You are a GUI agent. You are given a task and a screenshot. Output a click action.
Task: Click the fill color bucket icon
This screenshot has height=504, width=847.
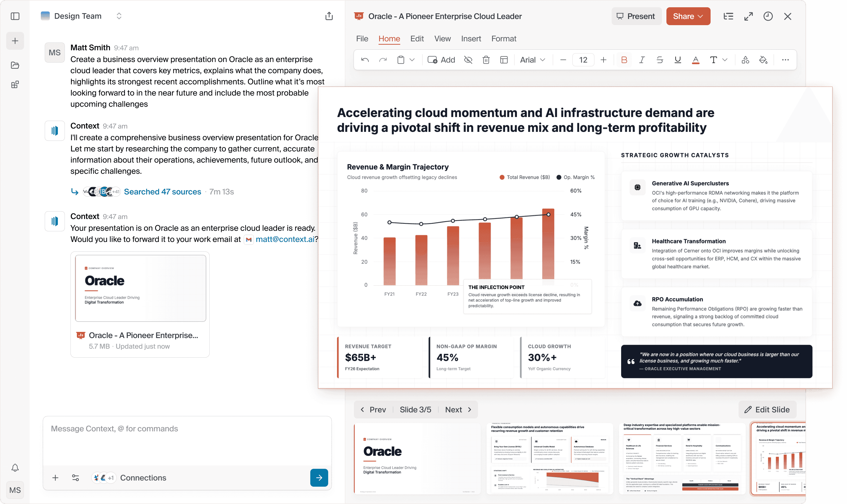click(x=763, y=60)
